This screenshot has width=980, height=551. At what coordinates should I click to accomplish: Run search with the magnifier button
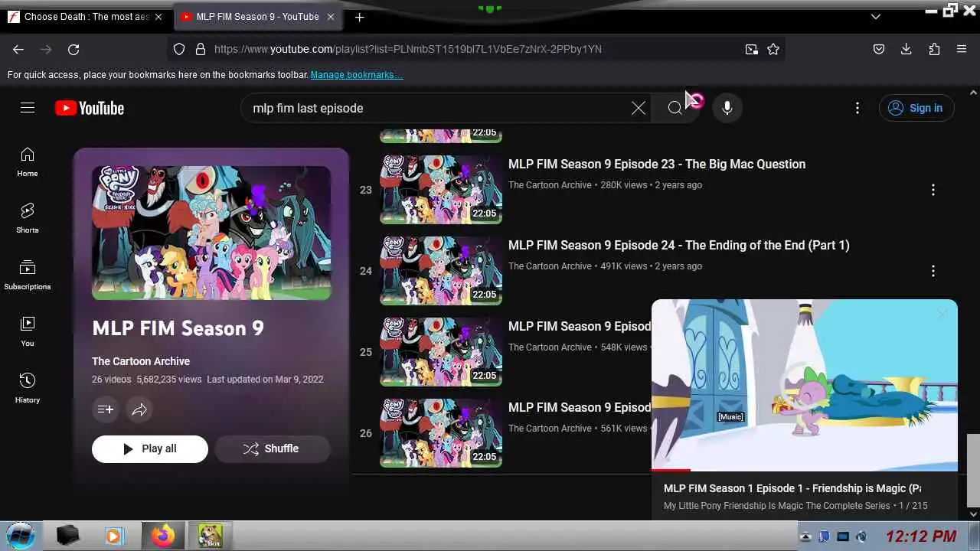click(675, 108)
